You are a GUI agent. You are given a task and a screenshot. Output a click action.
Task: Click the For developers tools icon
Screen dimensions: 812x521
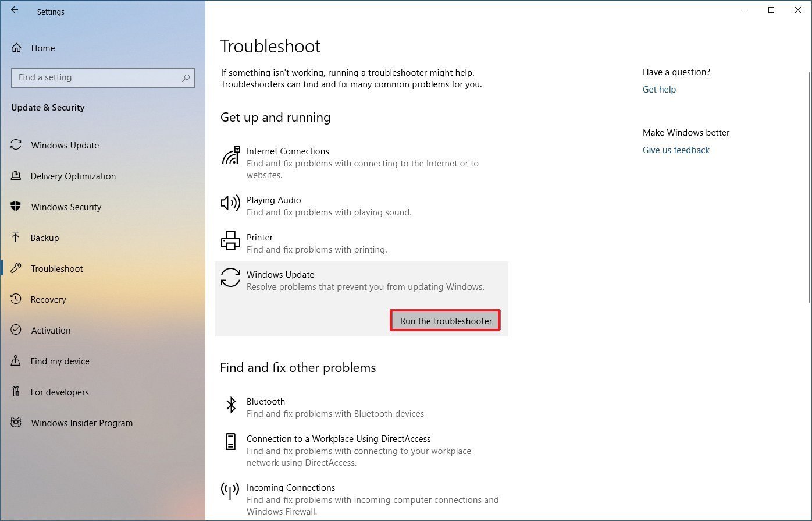(16, 392)
